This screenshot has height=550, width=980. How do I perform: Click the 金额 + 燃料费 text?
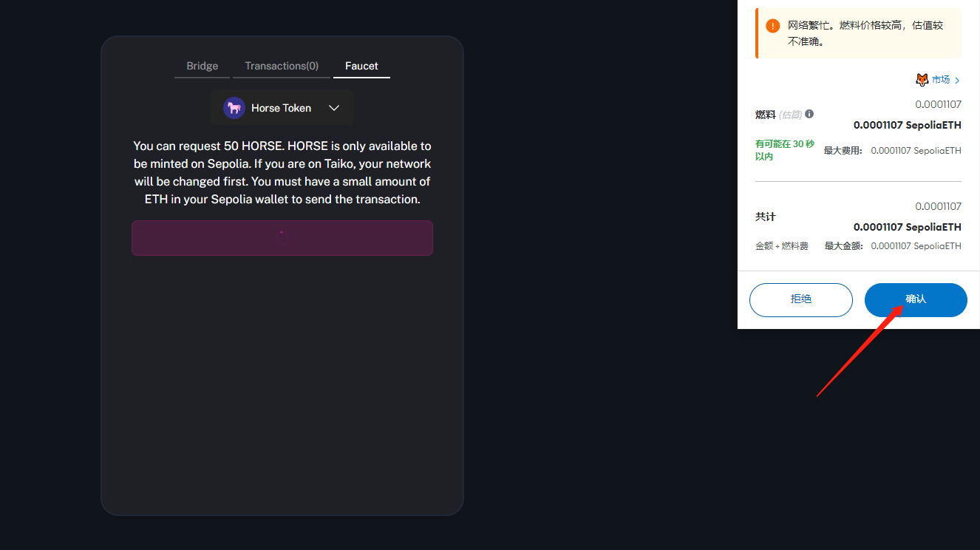[782, 246]
